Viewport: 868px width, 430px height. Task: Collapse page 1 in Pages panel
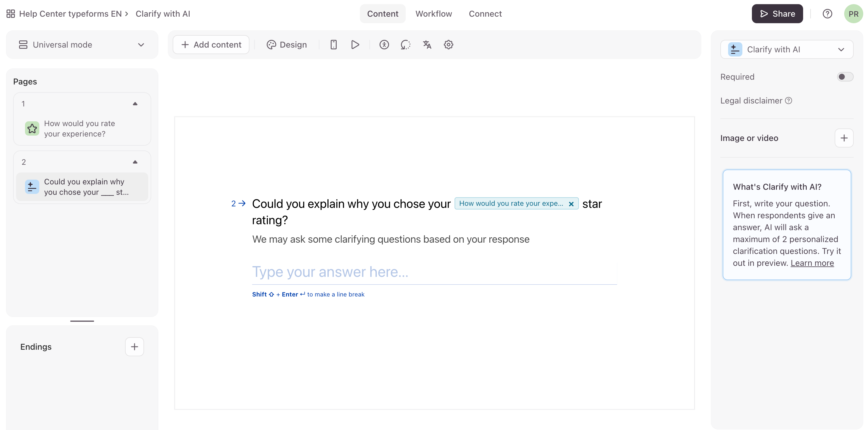click(x=135, y=104)
